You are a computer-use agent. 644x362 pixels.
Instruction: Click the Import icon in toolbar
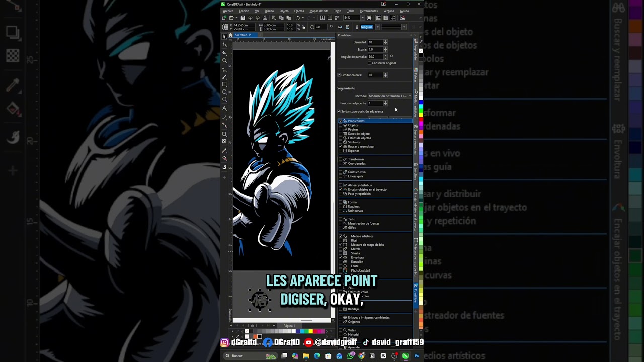point(322,18)
